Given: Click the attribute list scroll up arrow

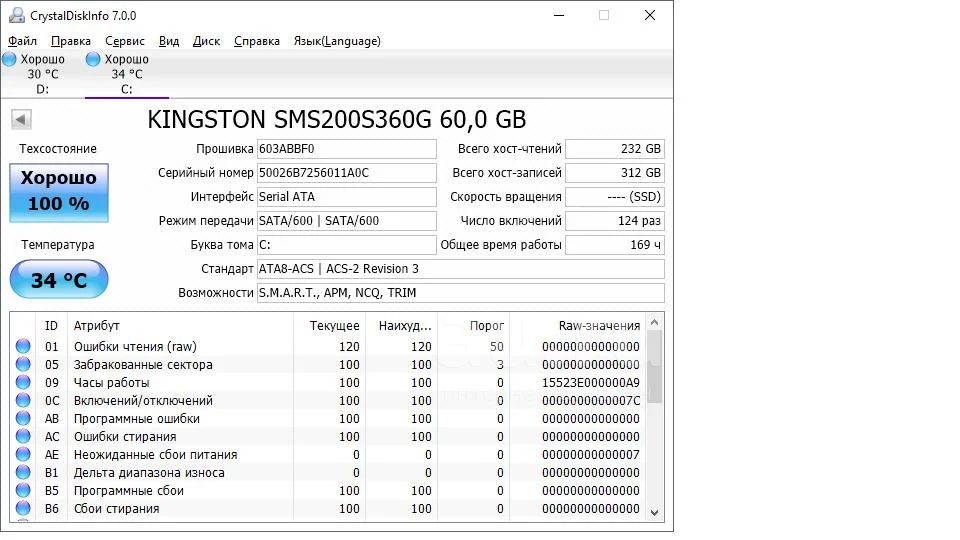Looking at the screenshot, I should point(654,322).
